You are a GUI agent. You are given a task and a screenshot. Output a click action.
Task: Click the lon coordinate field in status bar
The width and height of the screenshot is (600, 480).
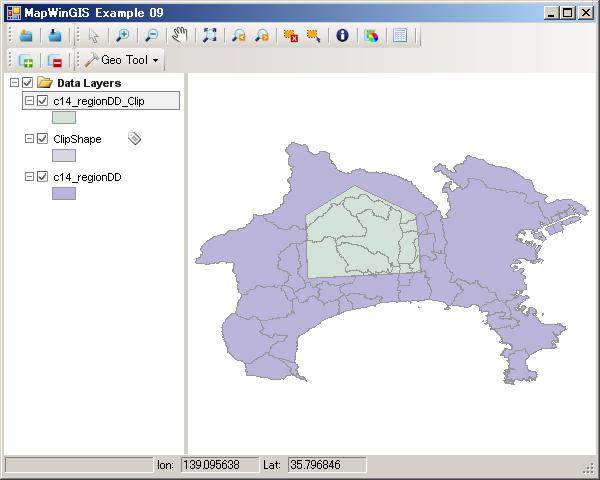point(217,465)
